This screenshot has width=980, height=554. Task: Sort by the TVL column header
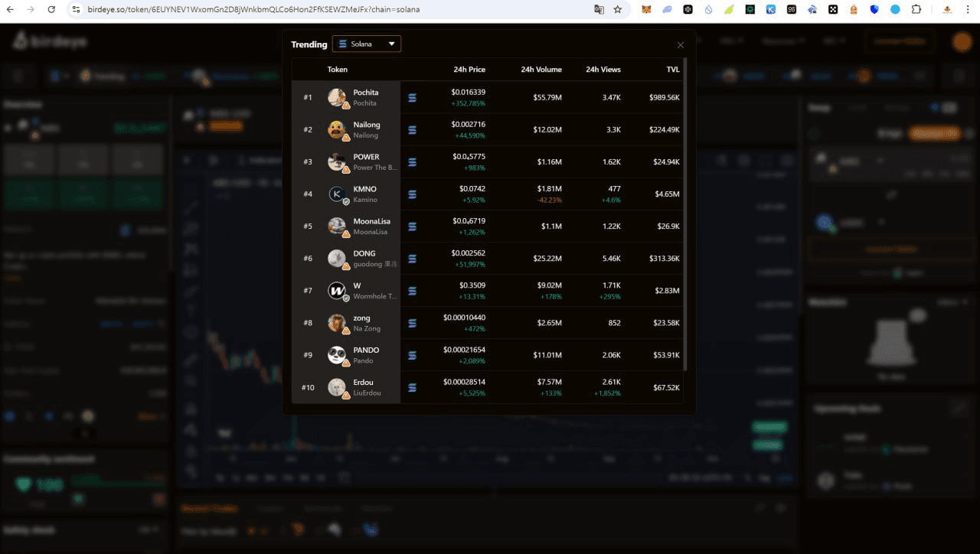(x=673, y=70)
